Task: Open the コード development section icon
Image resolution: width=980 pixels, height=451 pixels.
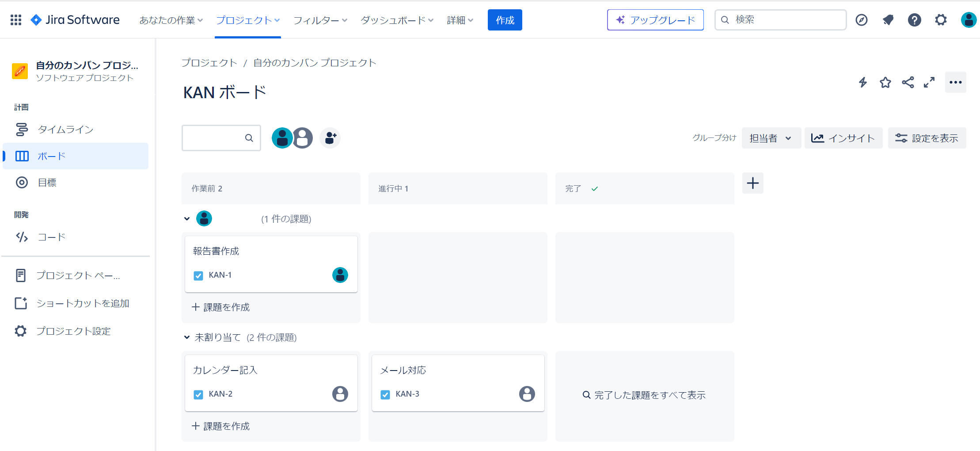Action: coord(22,237)
